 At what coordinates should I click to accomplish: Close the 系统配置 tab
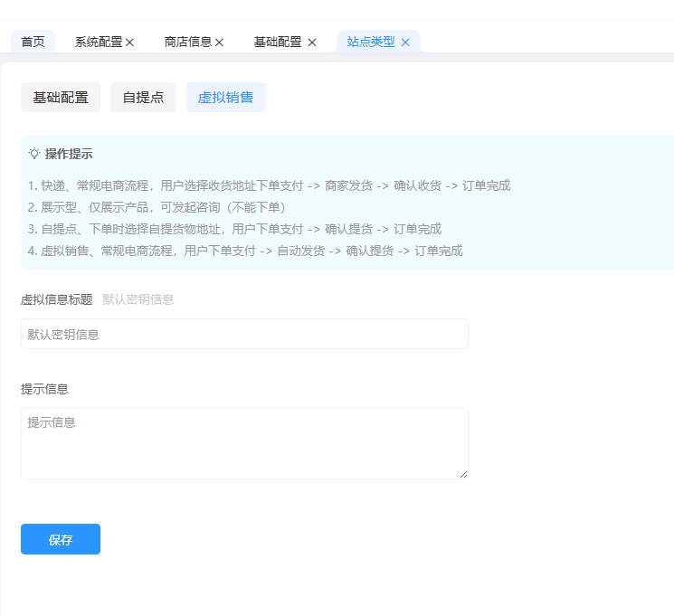tap(129, 43)
